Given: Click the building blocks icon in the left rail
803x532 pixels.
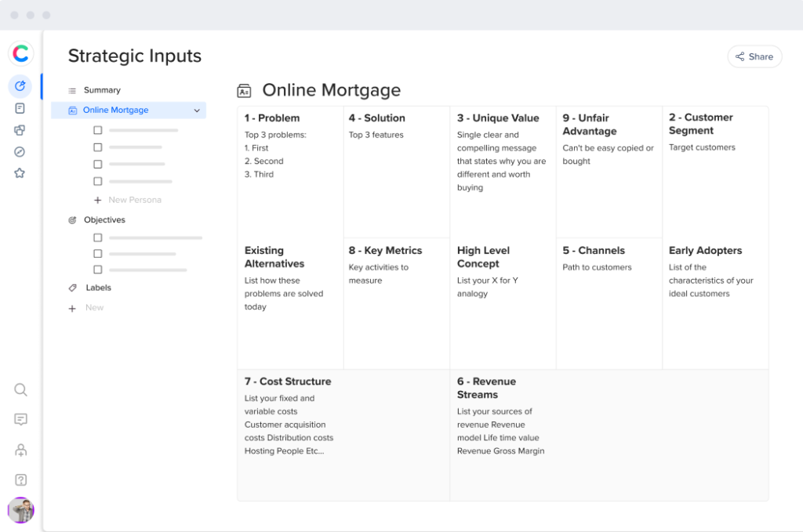Looking at the screenshot, I should point(20,130).
